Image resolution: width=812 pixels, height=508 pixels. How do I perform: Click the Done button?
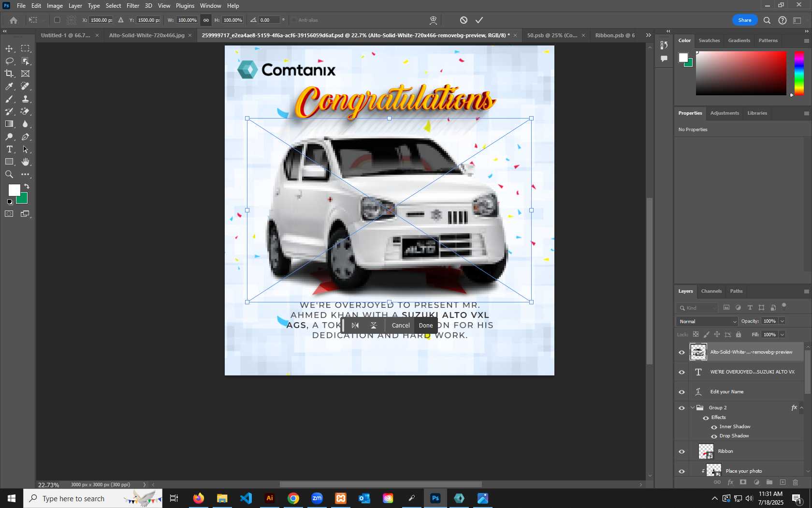pyautogui.click(x=426, y=326)
